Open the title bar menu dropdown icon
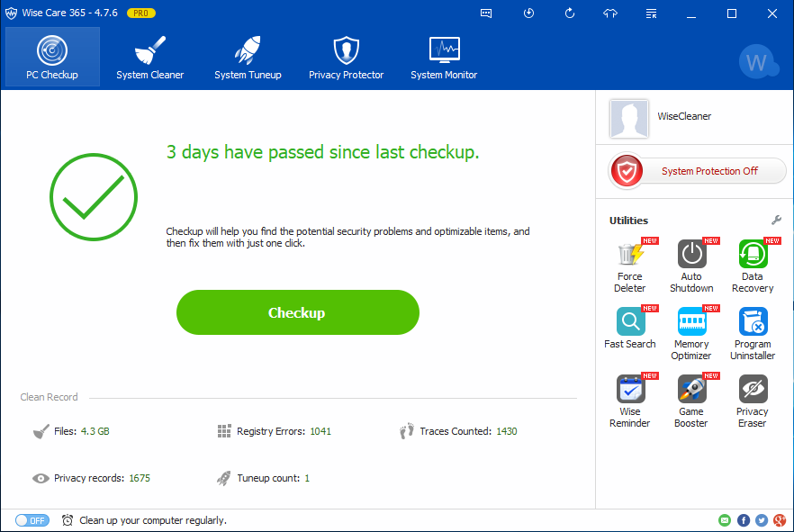794x532 pixels. [x=652, y=14]
